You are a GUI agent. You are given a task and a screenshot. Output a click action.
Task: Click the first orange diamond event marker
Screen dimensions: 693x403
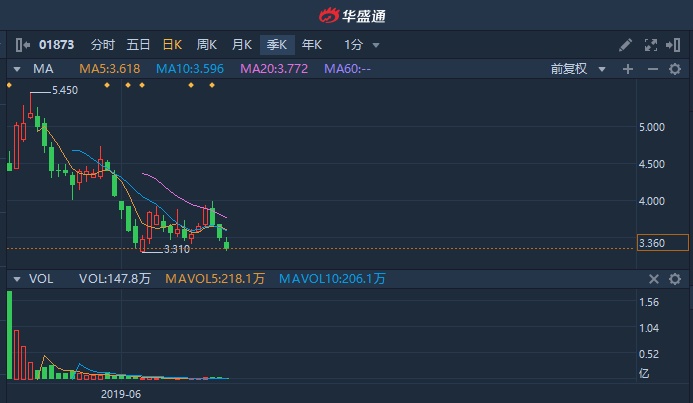tap(9, 85)
